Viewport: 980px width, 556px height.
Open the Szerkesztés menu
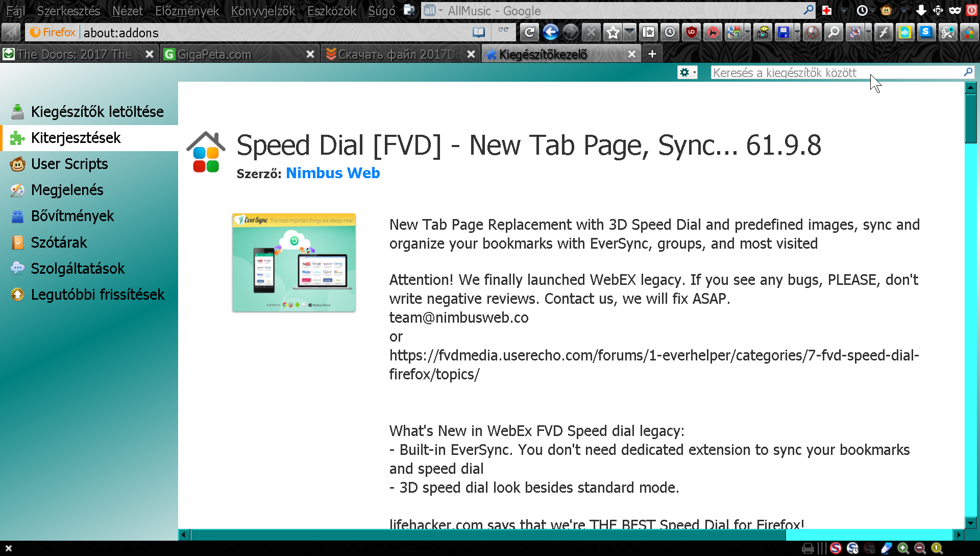(68, 11)
